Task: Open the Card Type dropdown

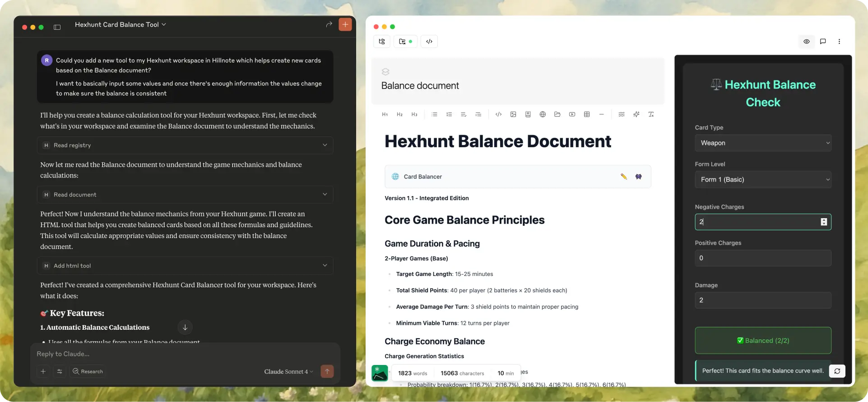Action: (763, 143)
